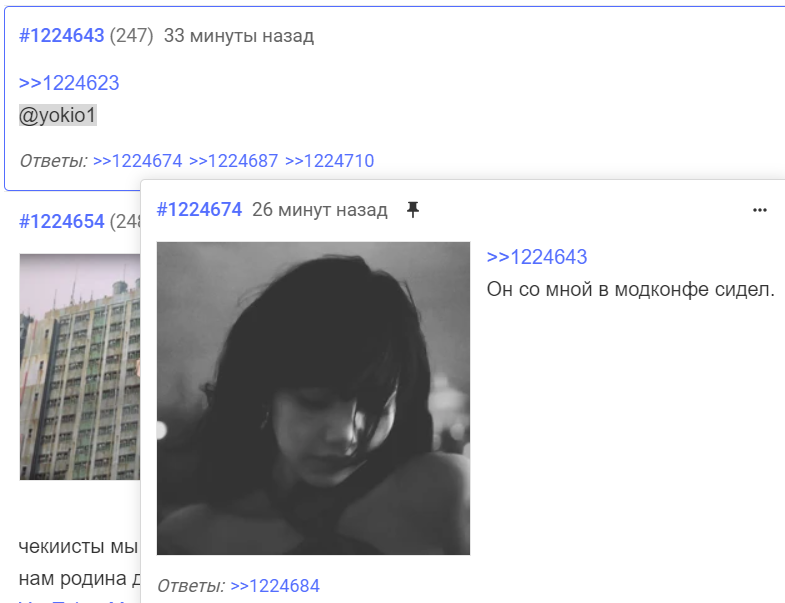Click the "26 минут назад" timestamp
This screenshot has height=603, width=785.
point(319,210)
